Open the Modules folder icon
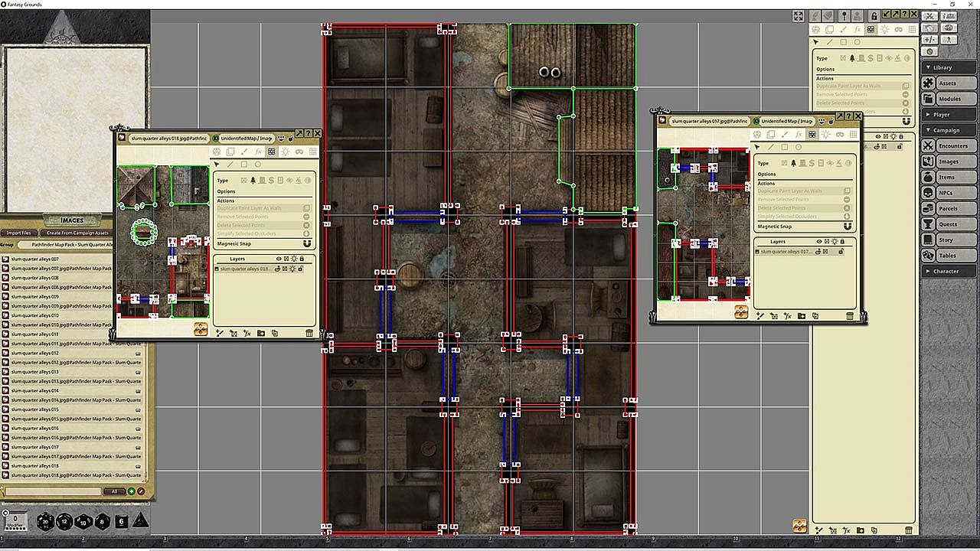 click(929, 99)
